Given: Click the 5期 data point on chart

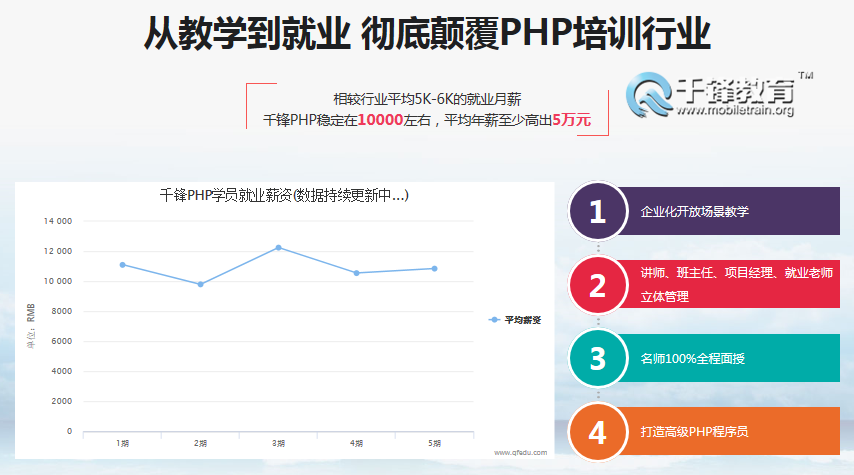Looking at the screenshot, I should point(434,268).
